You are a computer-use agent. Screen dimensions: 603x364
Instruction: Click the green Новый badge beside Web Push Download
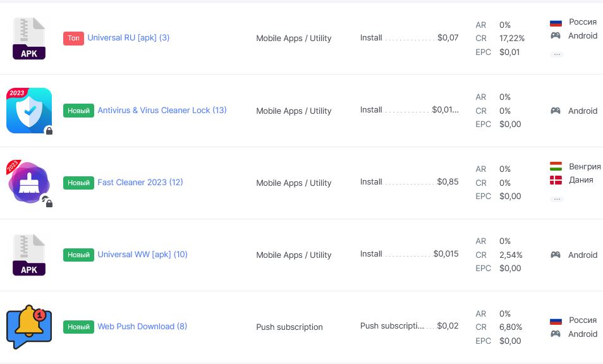78,327
